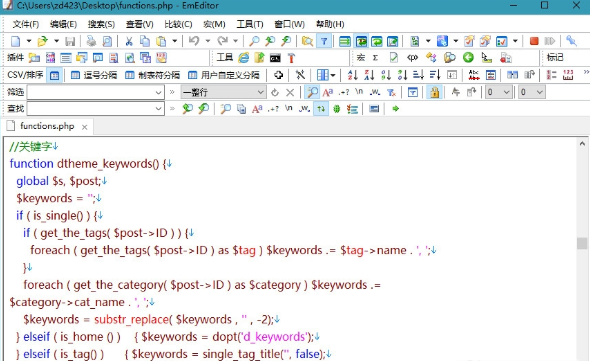Start macro recording with the red square icon
Viewport: 590px width, 361px height.
pos(534,41)
